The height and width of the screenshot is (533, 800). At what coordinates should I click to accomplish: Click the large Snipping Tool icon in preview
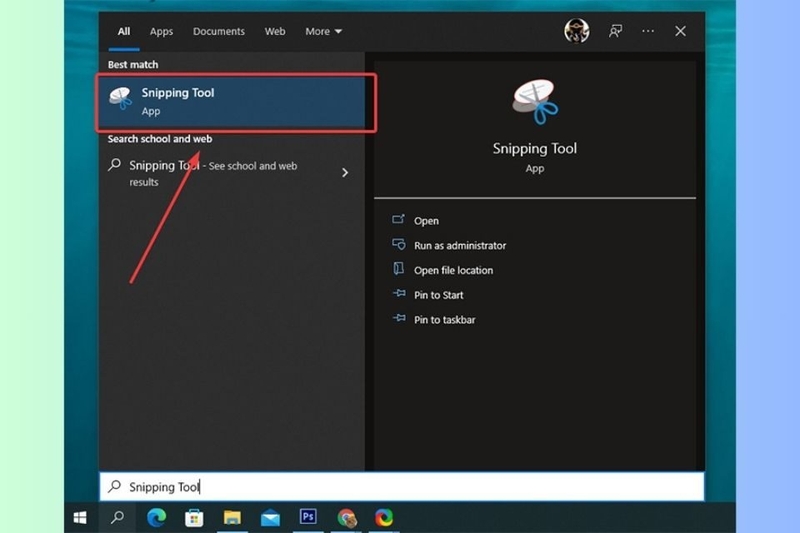click(535, 101)
